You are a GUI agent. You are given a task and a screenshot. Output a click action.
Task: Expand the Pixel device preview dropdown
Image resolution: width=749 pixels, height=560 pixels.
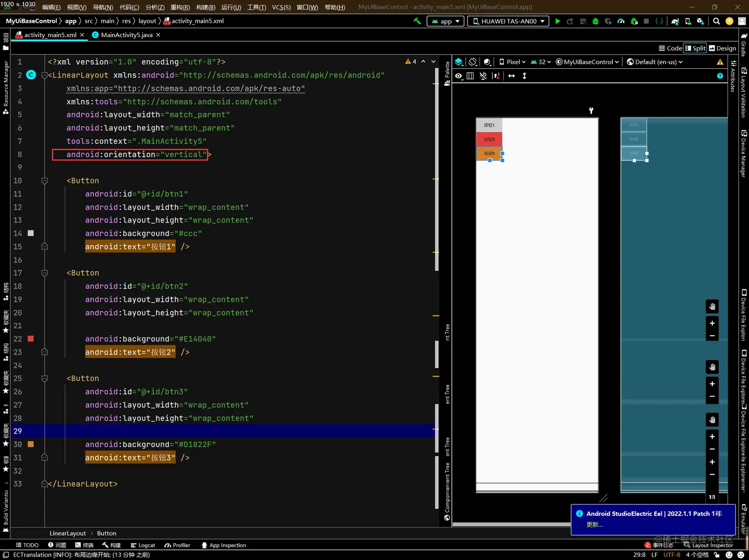pos(512,62)
